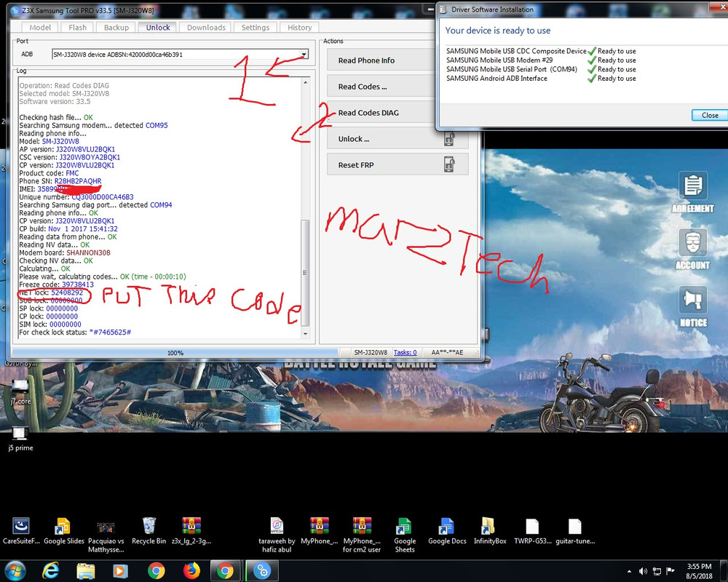Open the Windows Start menu

coord(15,571)
